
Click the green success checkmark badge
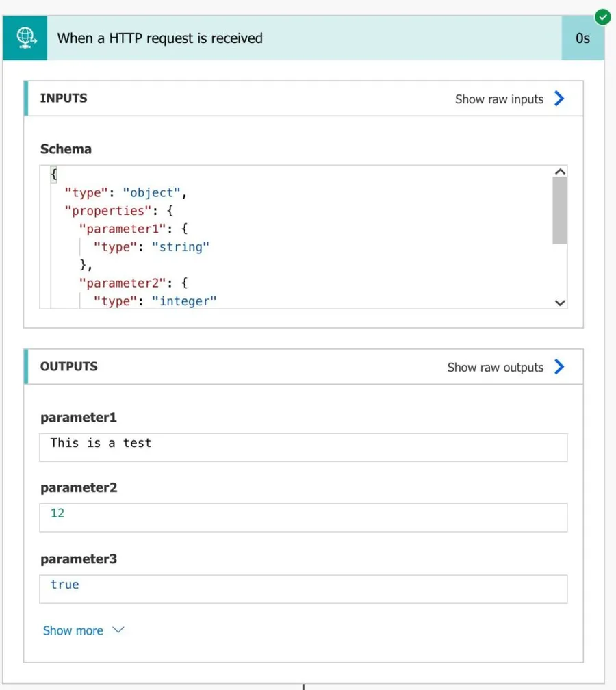[x=602, y=17]
